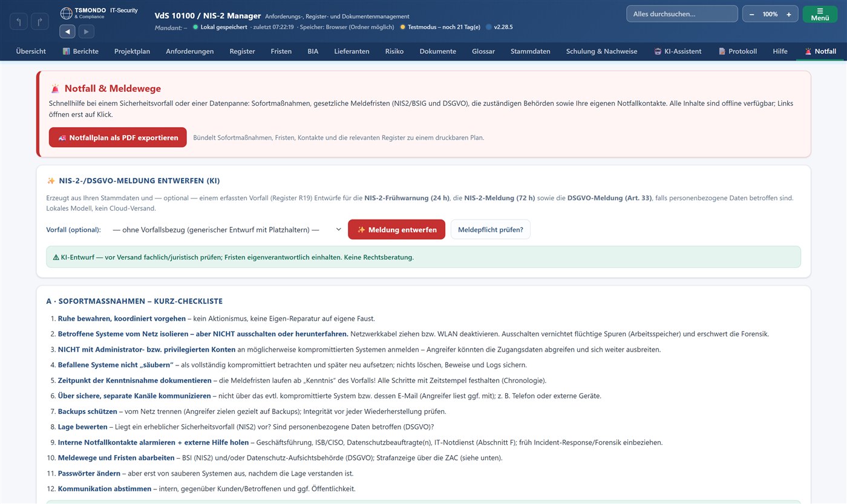The height and width of the screenshot is (504, 847).
Task: Show the Lieferanten tab
Action: (x=352, y=51)
